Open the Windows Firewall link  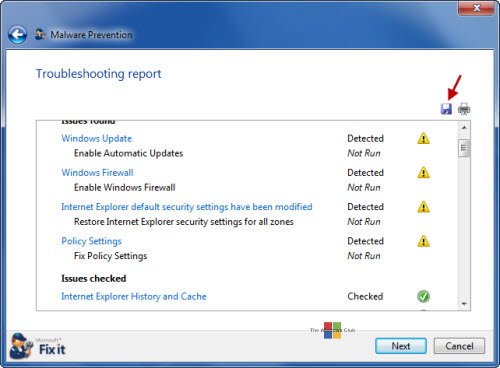[x=97, y=173]
